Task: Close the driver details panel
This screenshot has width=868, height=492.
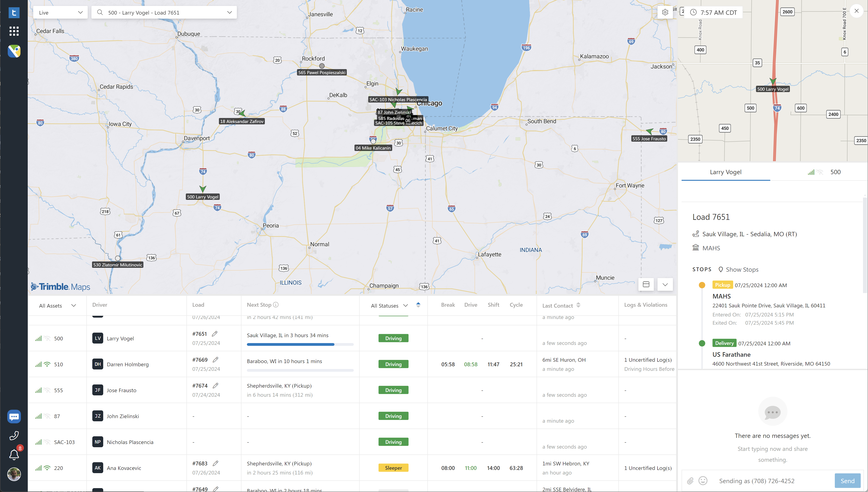Action: [856, 11]
